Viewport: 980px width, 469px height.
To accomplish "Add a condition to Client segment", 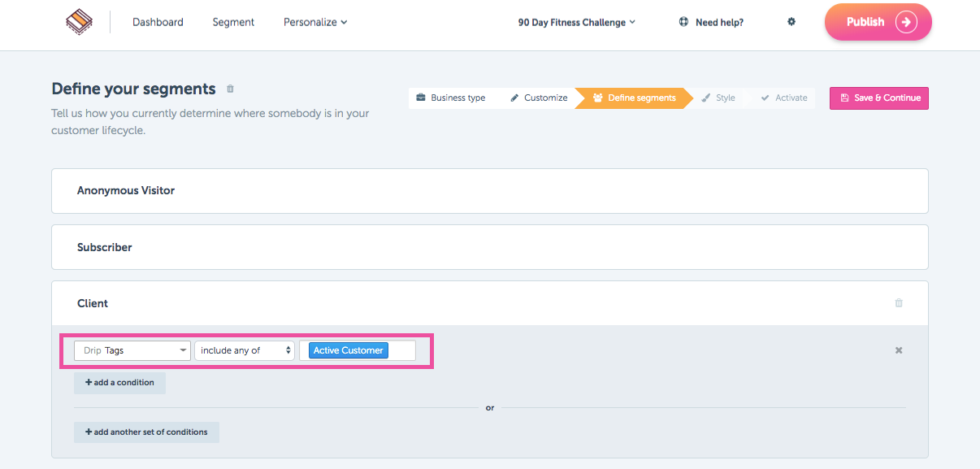I will coord(119,383).
